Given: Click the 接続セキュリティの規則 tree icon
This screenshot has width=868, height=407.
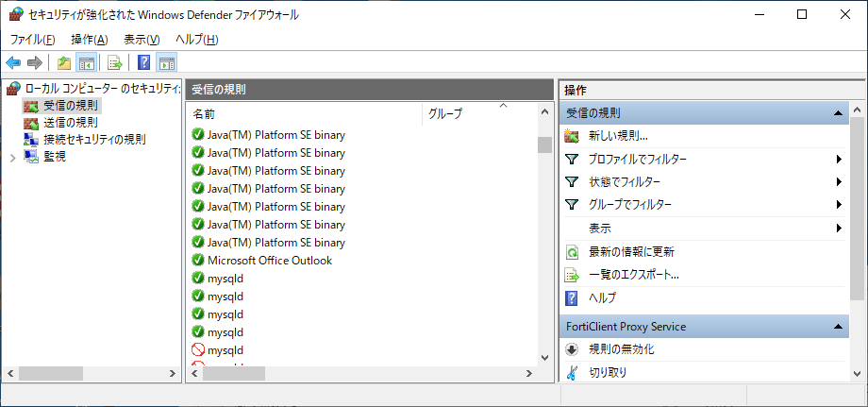Looking at the screenshot, I should [31, 140].
